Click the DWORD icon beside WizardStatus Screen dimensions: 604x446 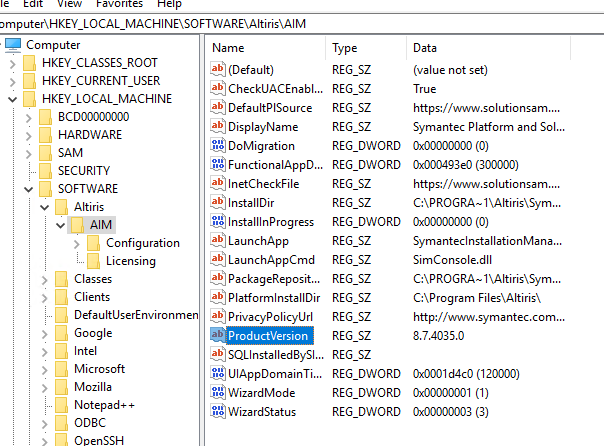[x=217, y=411]
